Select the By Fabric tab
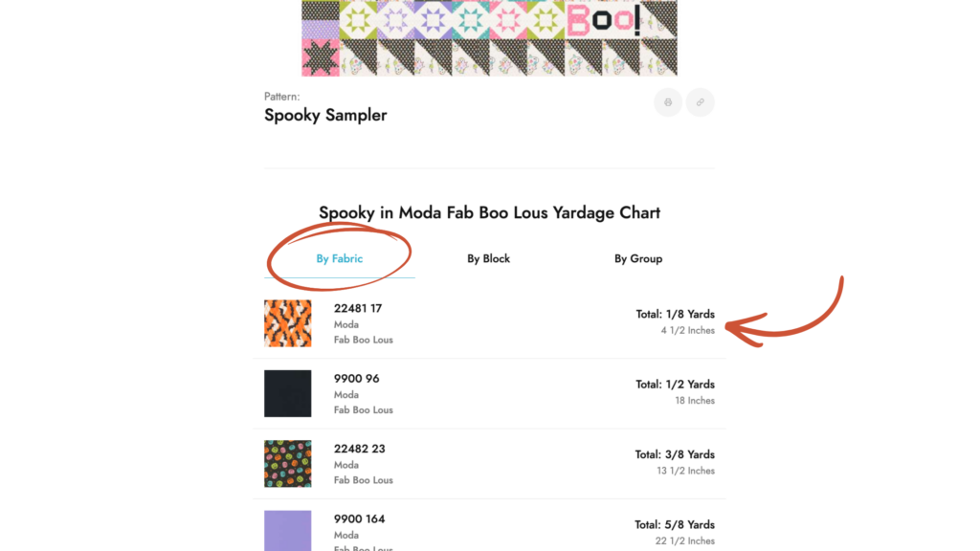The image size is (980, 551). (x=340, y=258)
